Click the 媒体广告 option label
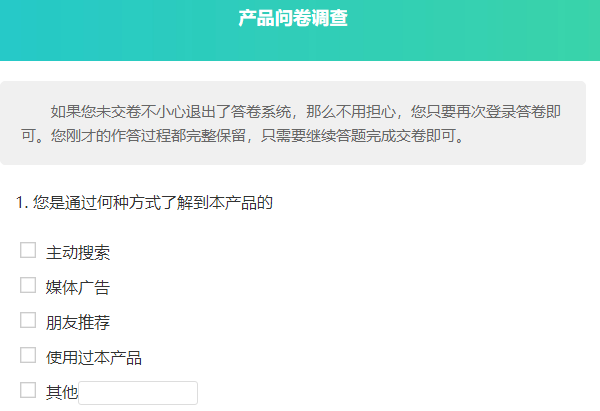 point(78,287)
